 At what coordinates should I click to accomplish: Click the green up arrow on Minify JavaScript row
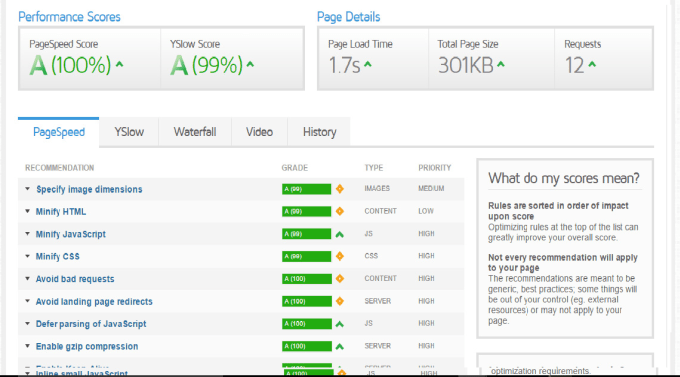coord(340,234)
